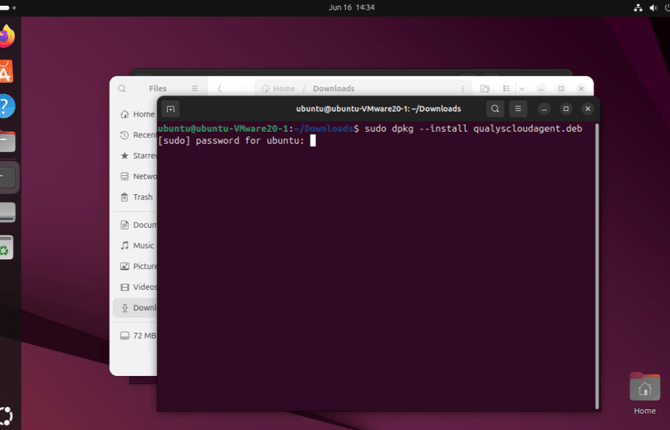Open the drive icon in the dock
The height and width of the screenshot is (430, 670).
(8, 212)
